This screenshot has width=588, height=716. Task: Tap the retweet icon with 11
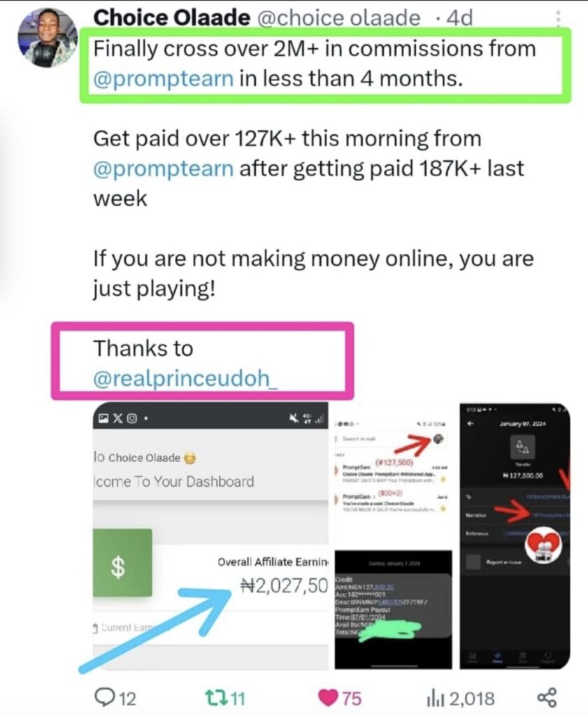tap(216, 698)
